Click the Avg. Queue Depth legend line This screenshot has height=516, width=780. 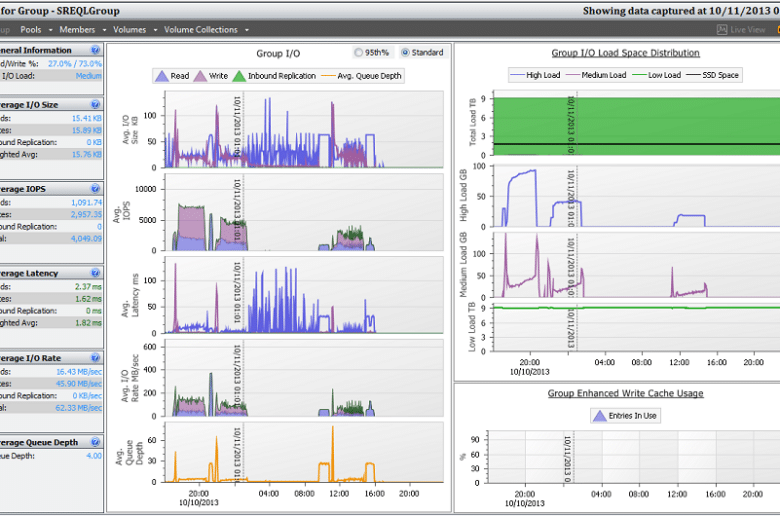[328, 76]
